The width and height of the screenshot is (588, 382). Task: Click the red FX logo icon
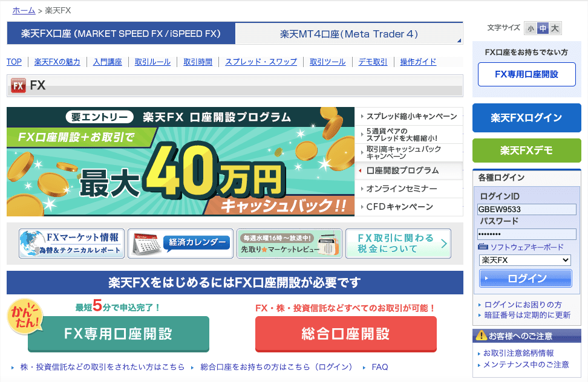[18, 85]
